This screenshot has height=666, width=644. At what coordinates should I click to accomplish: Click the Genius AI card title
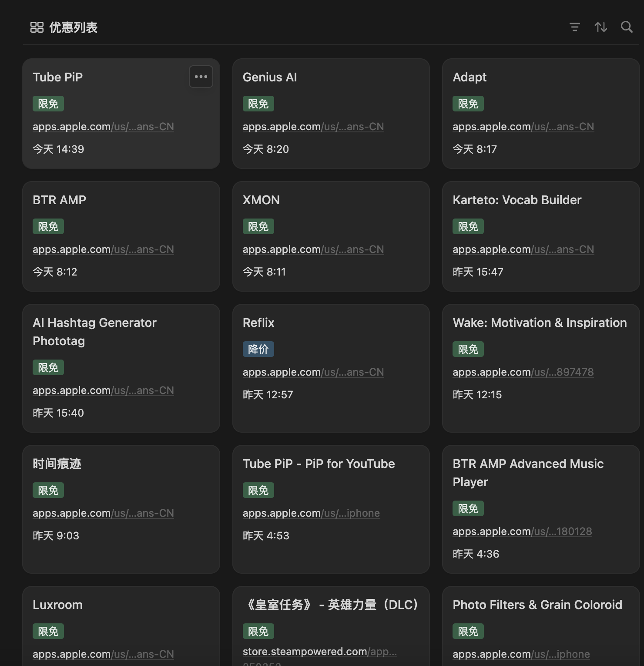click(270, 77)
